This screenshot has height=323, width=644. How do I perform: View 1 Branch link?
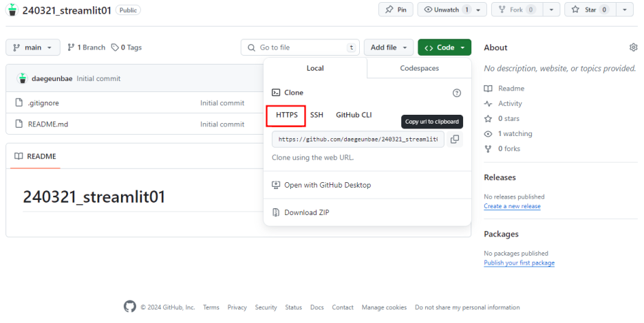[86, 47]
